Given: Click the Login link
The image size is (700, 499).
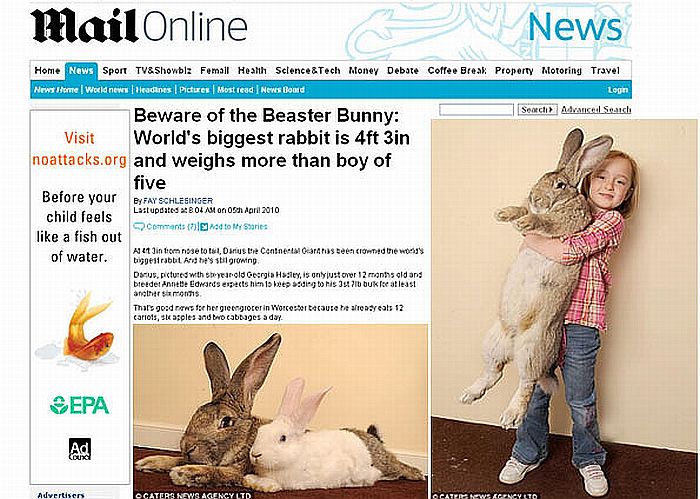Looking at the screenshot, I should [618, 90].
